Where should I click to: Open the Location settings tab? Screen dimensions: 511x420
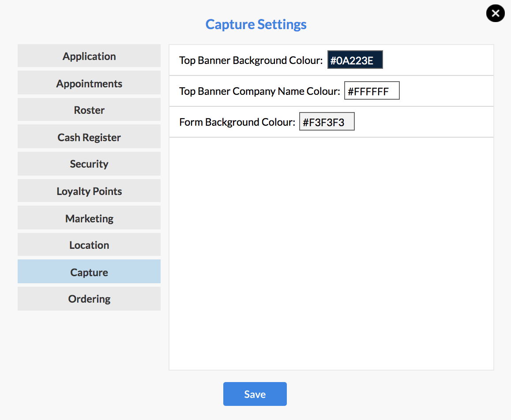click(89, 245)
